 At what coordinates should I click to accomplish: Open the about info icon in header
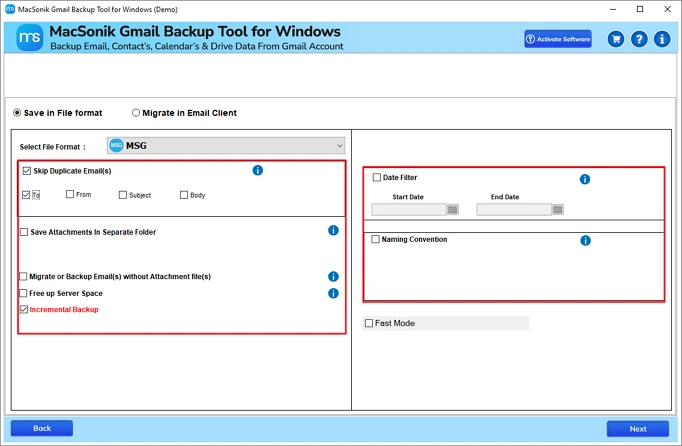coord(662,39)
